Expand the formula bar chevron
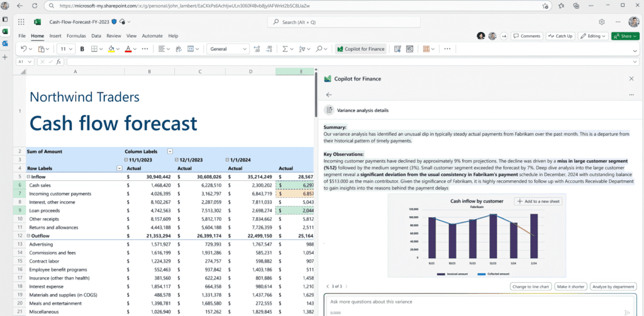Viewport: 644px width, 316px height. (x=636, y=62)
